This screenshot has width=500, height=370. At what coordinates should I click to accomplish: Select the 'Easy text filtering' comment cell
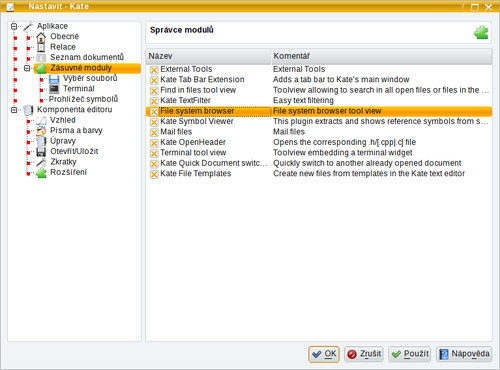point(303,100)
